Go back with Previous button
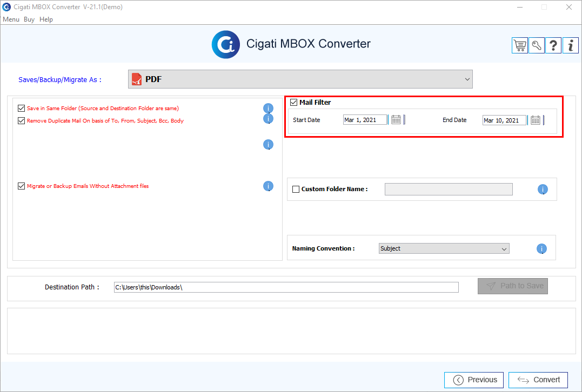 click(x=474, y=380)
